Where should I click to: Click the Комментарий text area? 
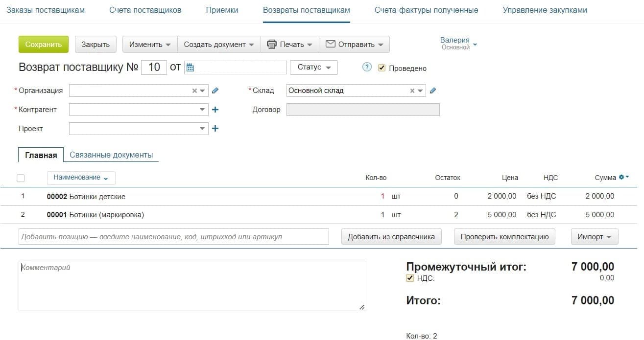pyautogui.click(x=192, y=286)
